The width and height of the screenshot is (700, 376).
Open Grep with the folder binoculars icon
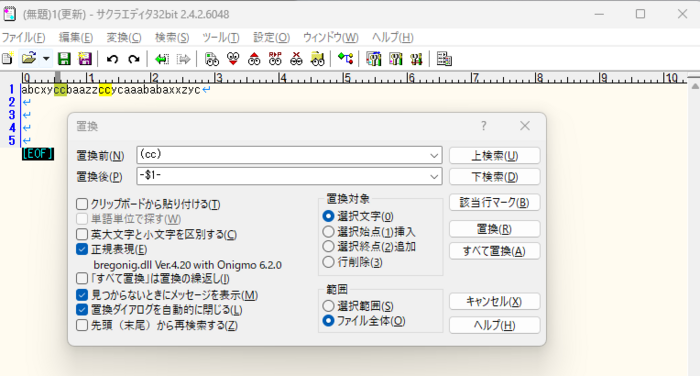[317, 58]
